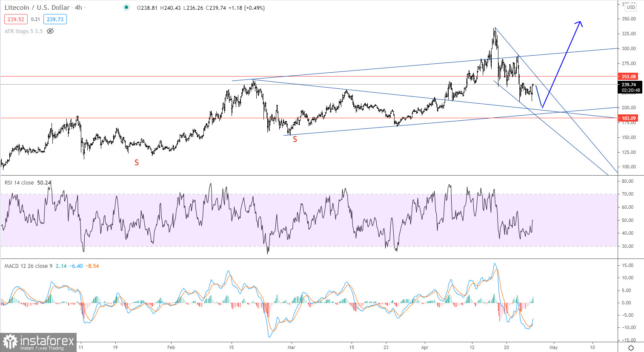Click the open value O238.81

point(148,8)
